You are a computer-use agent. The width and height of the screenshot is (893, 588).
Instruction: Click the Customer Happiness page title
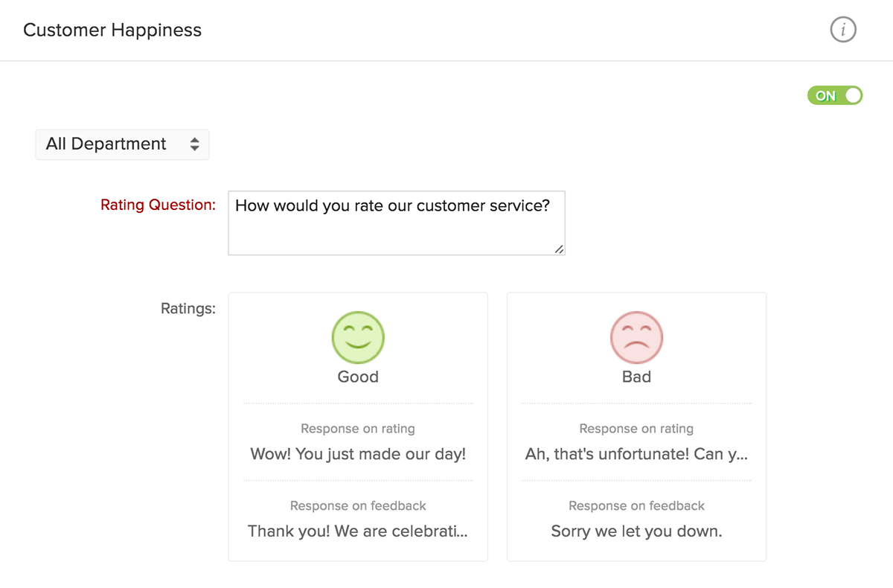pos(112,31)
